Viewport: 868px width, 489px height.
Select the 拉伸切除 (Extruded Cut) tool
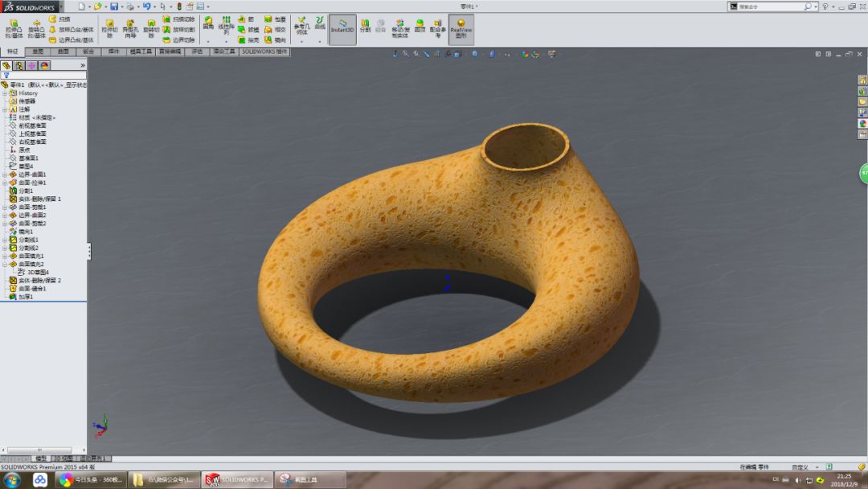click(x=111, y=25)
